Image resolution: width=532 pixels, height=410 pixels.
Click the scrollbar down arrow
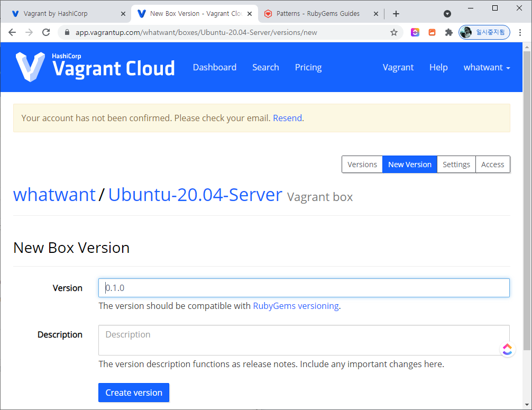coord(527,404)
